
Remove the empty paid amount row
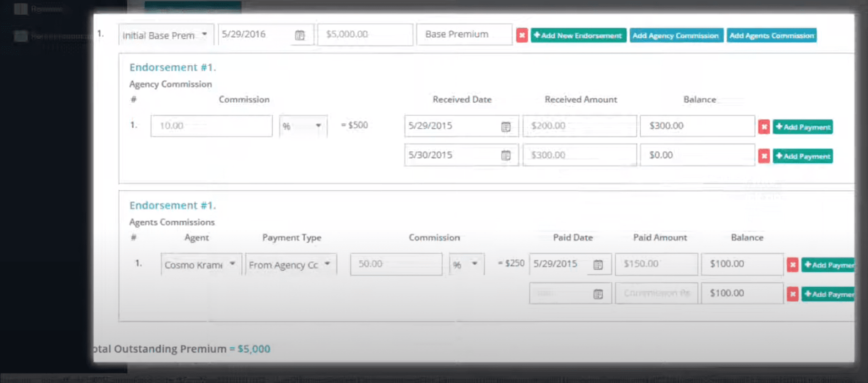793,294
